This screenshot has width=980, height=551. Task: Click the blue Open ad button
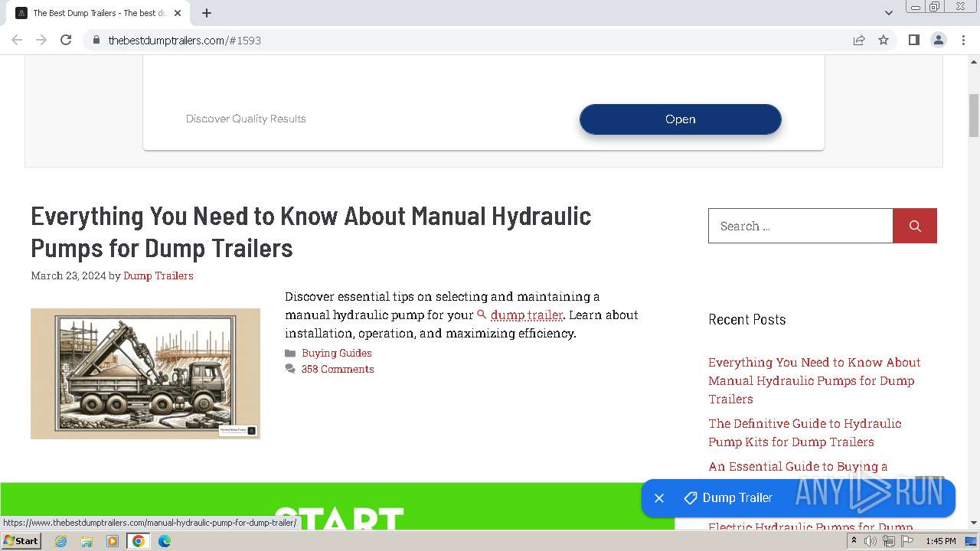(x=680, y=119)
